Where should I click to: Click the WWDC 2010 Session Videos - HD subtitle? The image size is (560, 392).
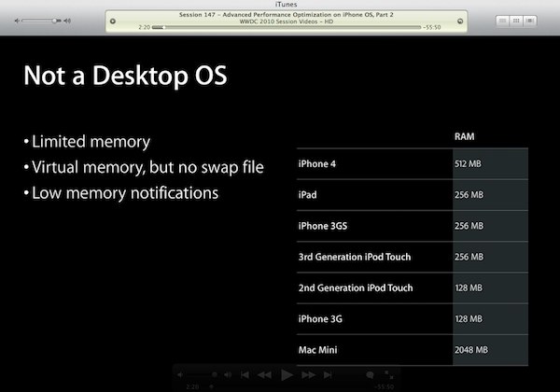point(287,21)
